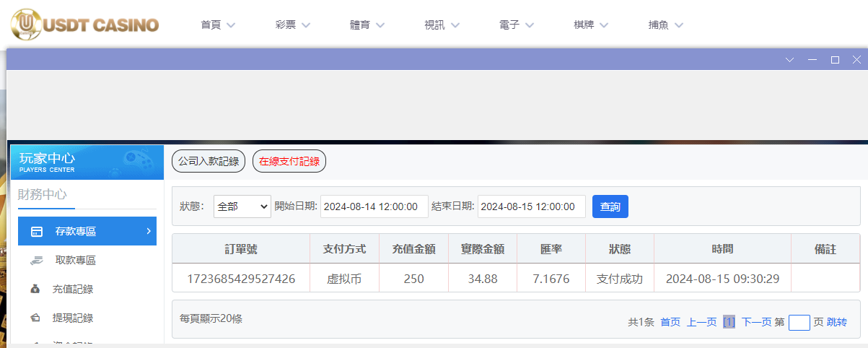Expand the 體育 sports menu
The height and width of the screenshot is (348, 868).
tap(367, 25)
